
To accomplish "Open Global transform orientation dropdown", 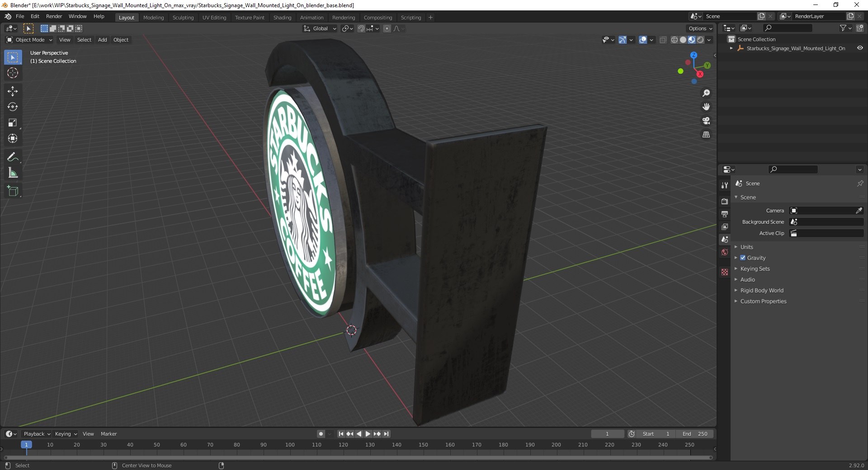I will (x=320, y=28).
